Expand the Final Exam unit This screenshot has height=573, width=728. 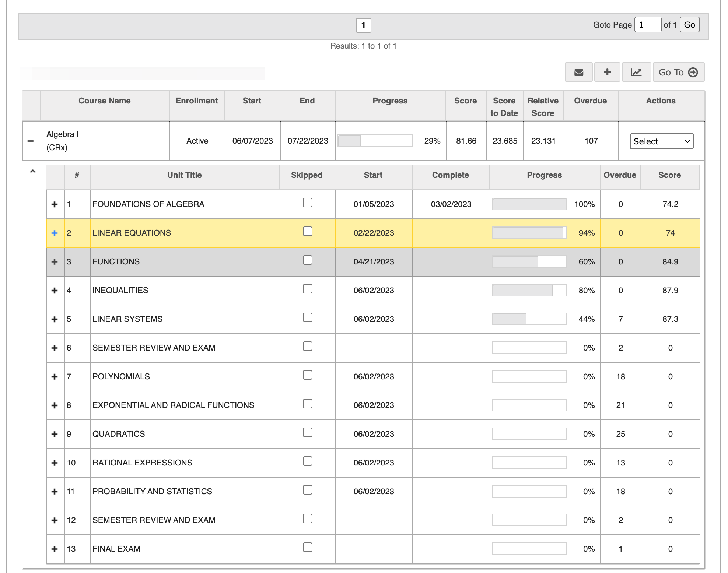click(x=55, y=549)
